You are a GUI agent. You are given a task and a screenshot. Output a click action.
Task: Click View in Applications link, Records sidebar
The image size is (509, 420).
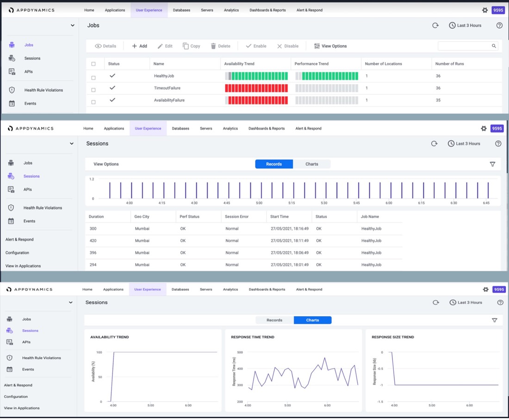tap(23, 266)
